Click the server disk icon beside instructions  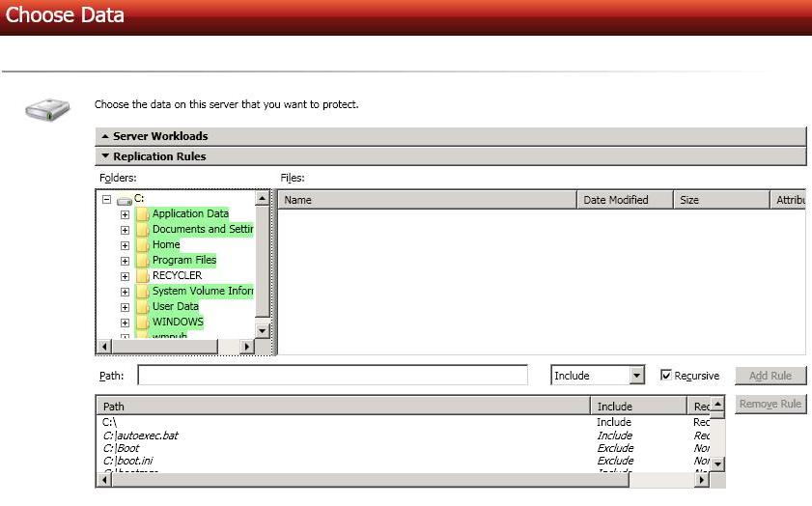(x=47, y=108)
